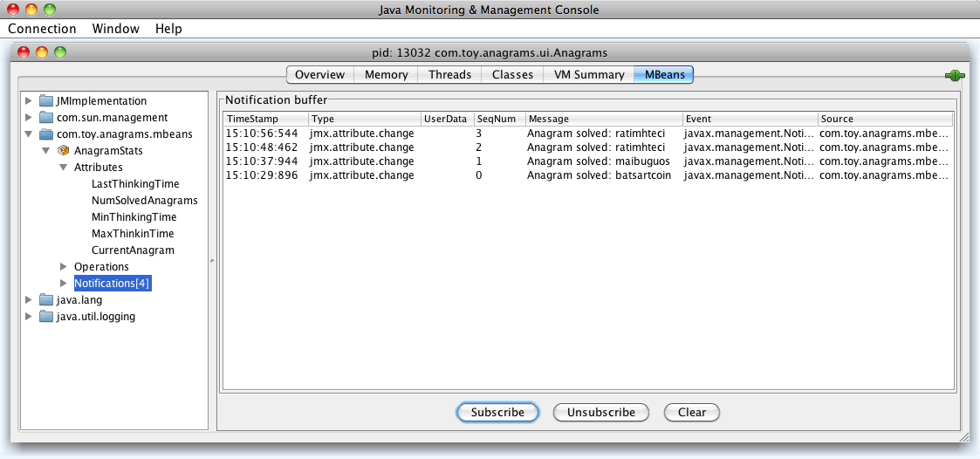Screen dimensions: 980x459
Task: Click the JMImplementation folder icon
Action: coord(46,101)
